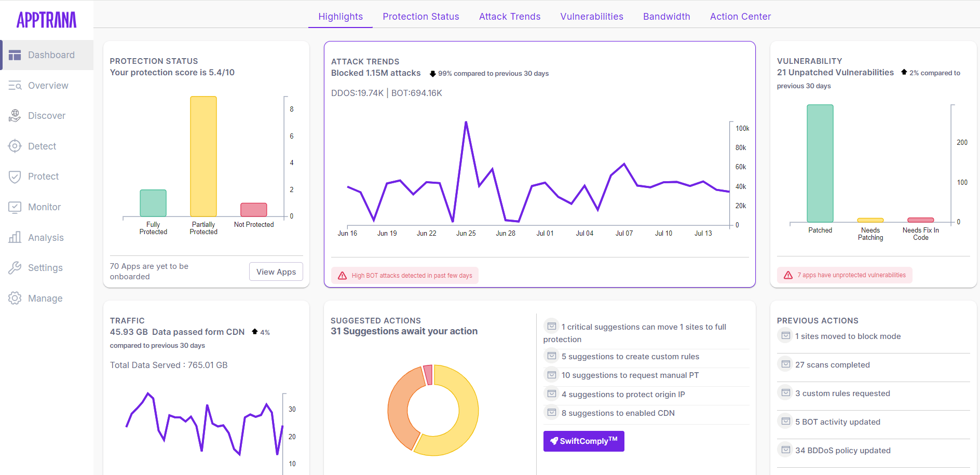Viewport: 980px width, 475px height.
Task: Click the APPTRANA logo
Action: [47, 19]
